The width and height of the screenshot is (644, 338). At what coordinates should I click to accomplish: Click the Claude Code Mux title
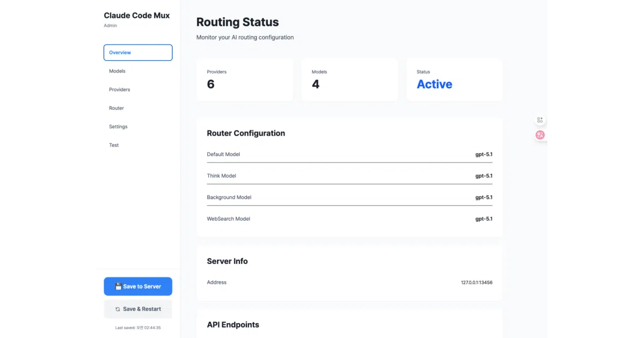click(x=137, y=16)
